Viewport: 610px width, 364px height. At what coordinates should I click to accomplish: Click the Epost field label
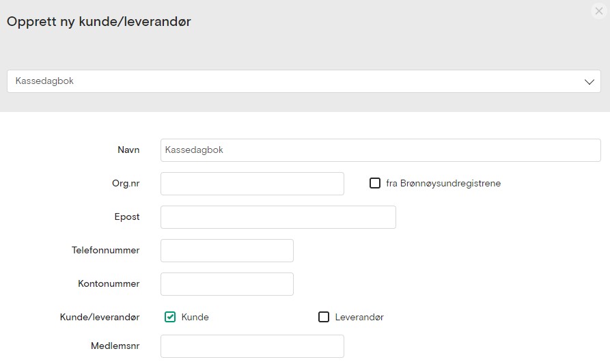click(127, 216)
